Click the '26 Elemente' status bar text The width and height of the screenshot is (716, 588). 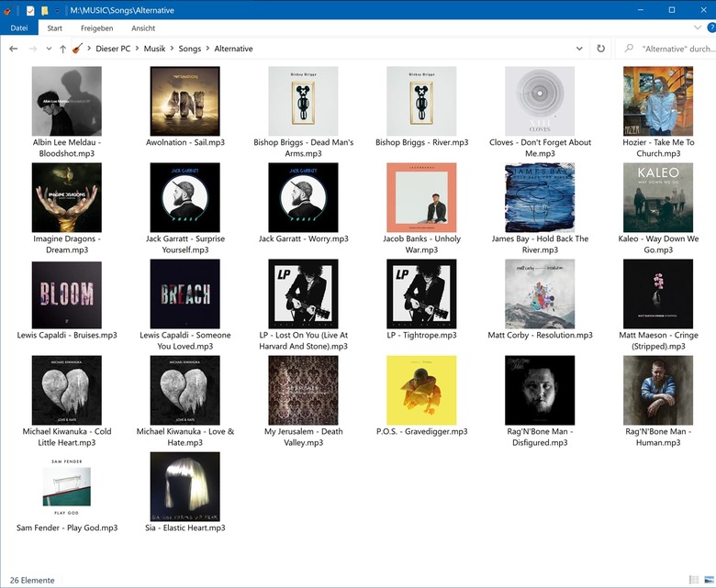(x=32, y=580)
